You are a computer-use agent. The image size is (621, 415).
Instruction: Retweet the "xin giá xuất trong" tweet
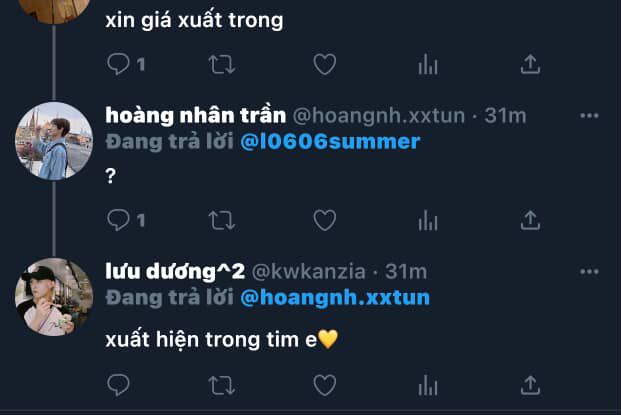click(222, 64)
